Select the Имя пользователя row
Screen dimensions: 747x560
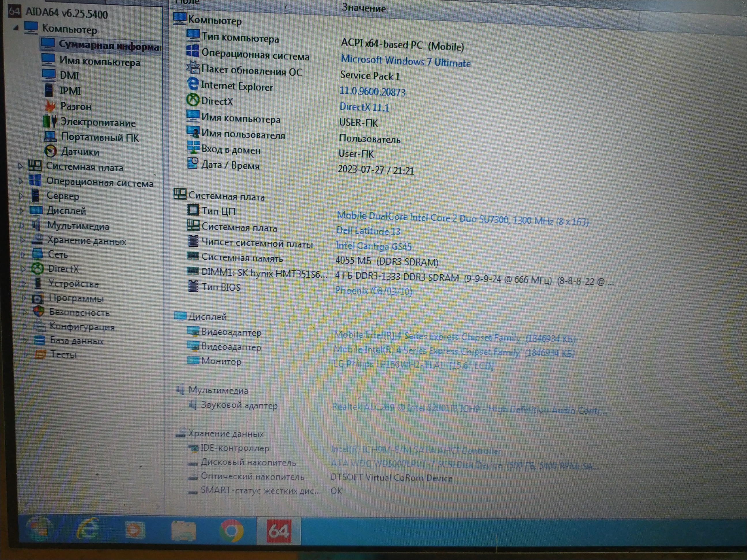[x=294, y=136]
